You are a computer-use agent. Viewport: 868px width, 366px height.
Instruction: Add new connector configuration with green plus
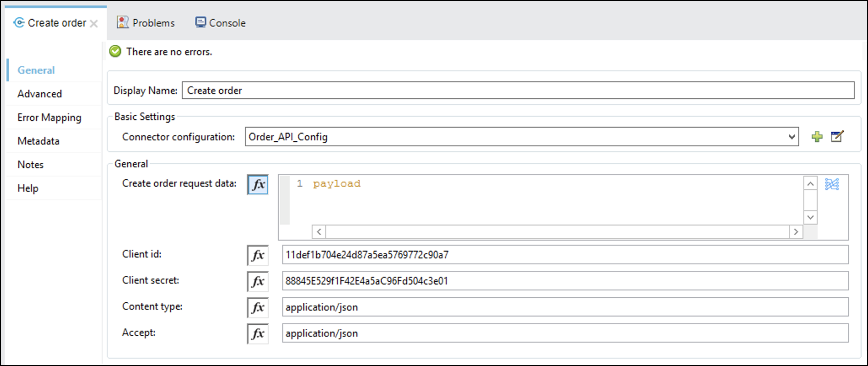[x=817, y=137]
